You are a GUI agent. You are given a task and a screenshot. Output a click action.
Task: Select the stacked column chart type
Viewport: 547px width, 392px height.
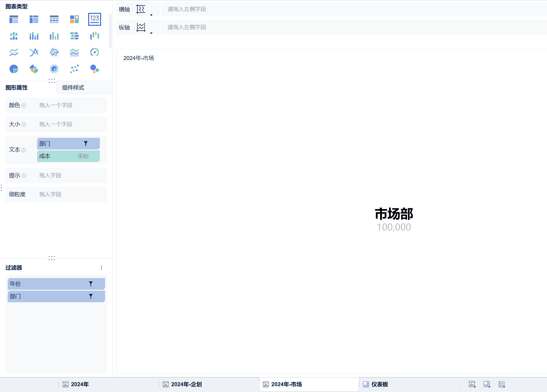point(34,36)
